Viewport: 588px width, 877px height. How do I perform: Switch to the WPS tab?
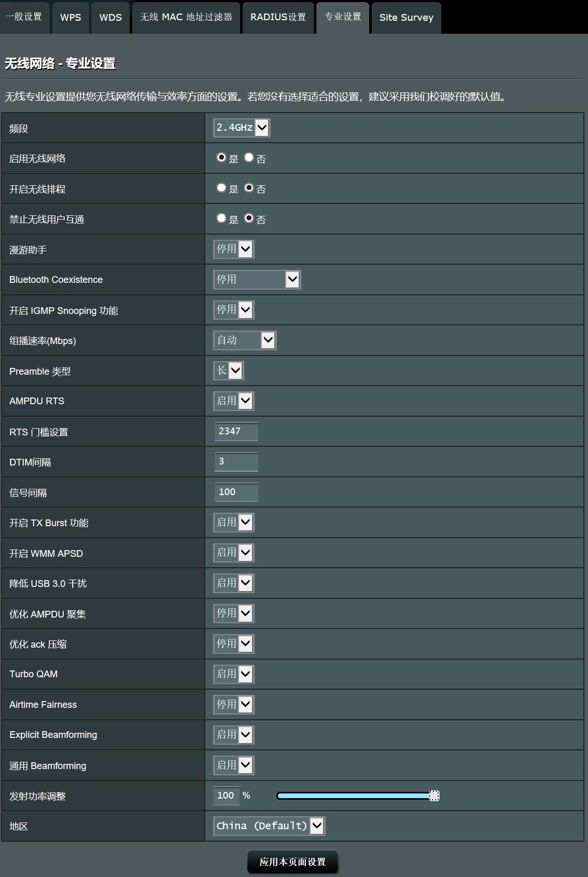(71, 18)
